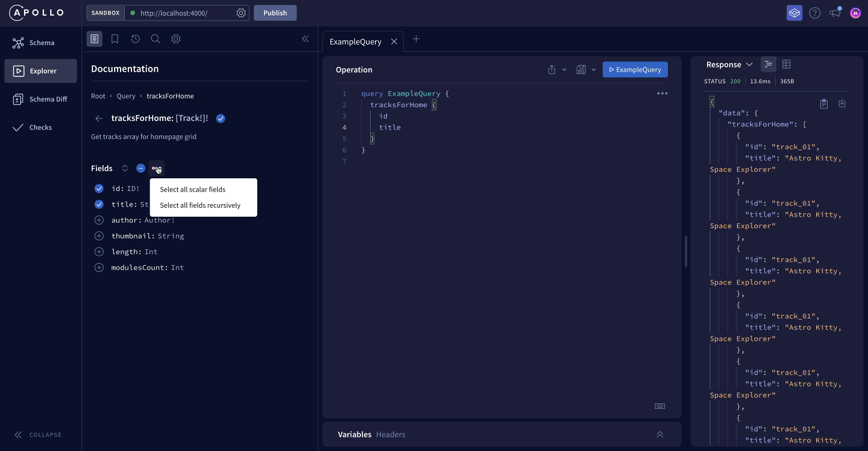
Task: Open the Response dropdown
Action: [730, 64]
